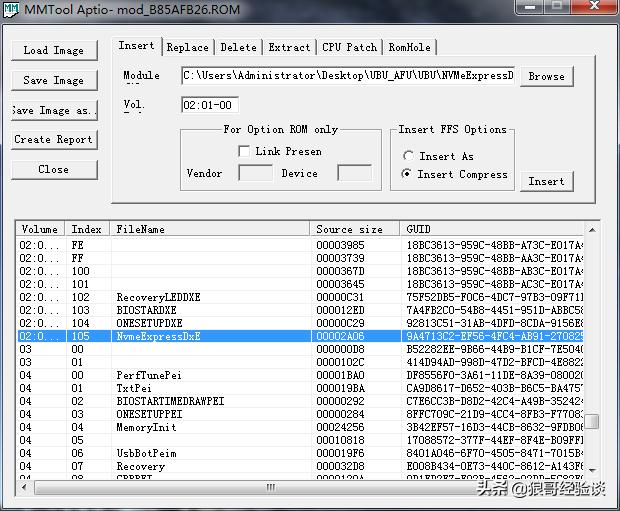Go to the Extract tab
This screenshot has height=511, width=620.
pyautogui.click(x=289, y=47)
